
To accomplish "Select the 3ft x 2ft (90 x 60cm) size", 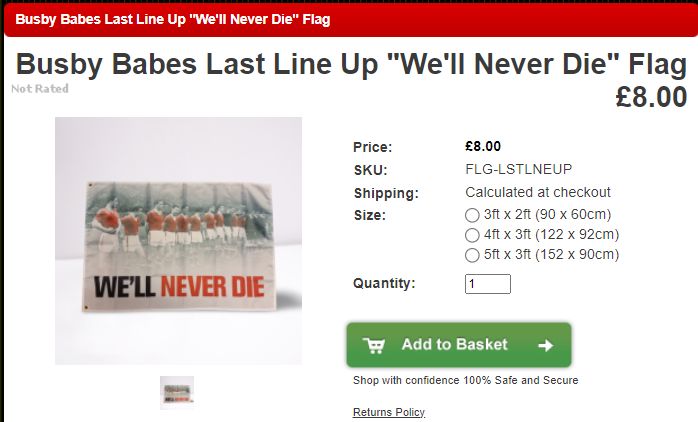I will tap(472, 215).
